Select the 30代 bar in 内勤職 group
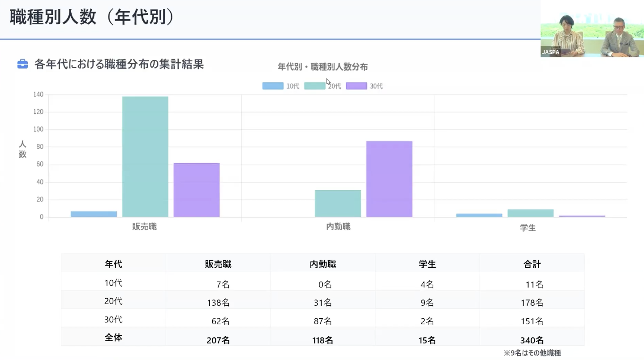 pyautogui.click(x=389, y=179)
